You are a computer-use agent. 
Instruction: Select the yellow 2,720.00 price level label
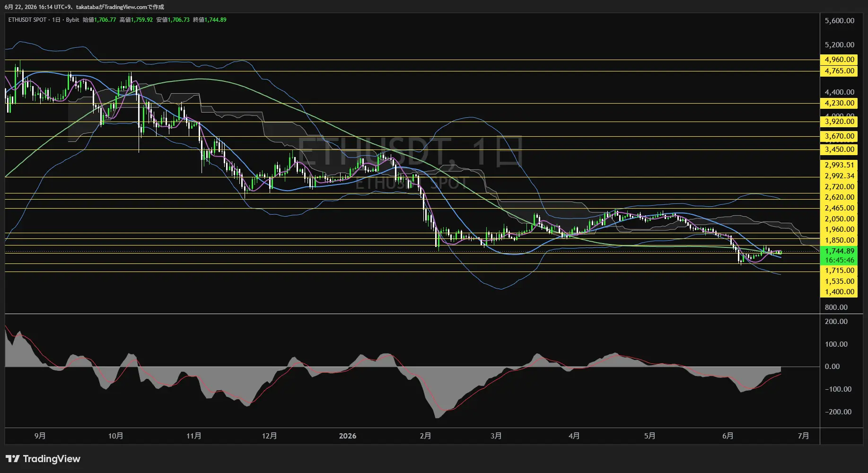click(x=840, y=187)
